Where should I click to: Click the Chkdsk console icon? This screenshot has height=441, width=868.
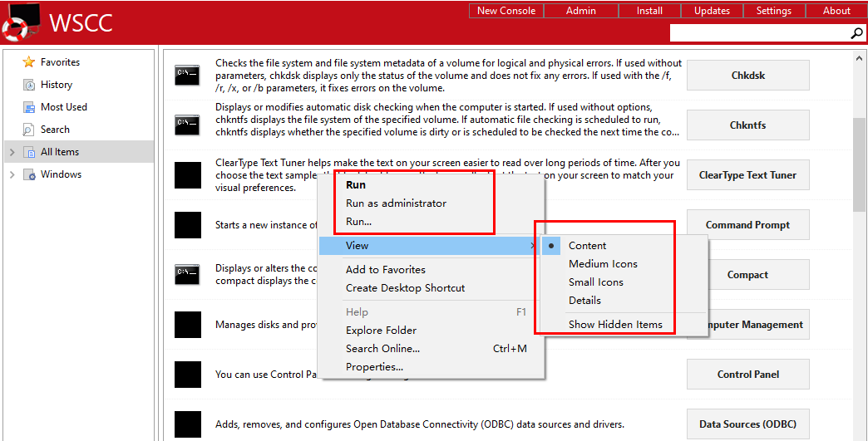coord(188,75)
